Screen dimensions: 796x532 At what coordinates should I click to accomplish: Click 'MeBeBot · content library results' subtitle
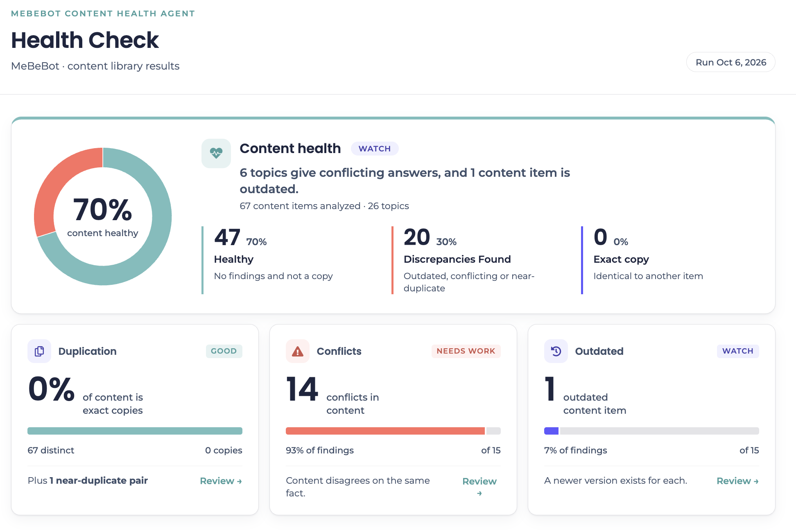95,66
